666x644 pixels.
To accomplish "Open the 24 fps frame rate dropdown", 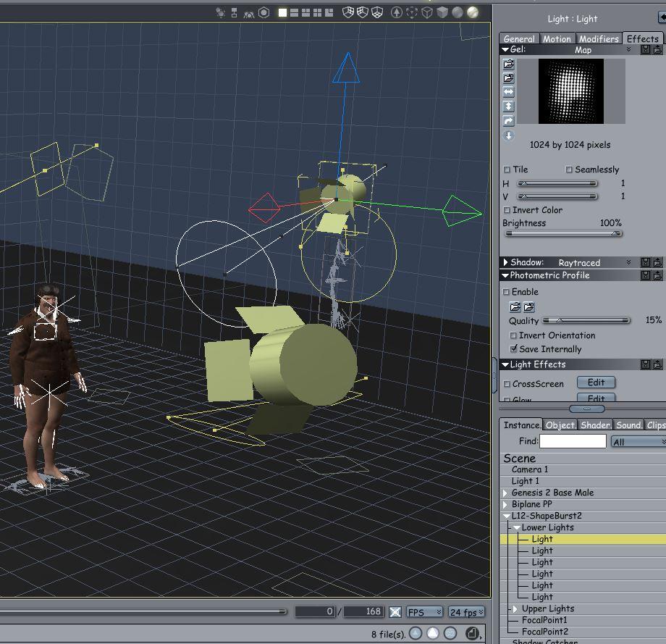I will coord(466,611).
